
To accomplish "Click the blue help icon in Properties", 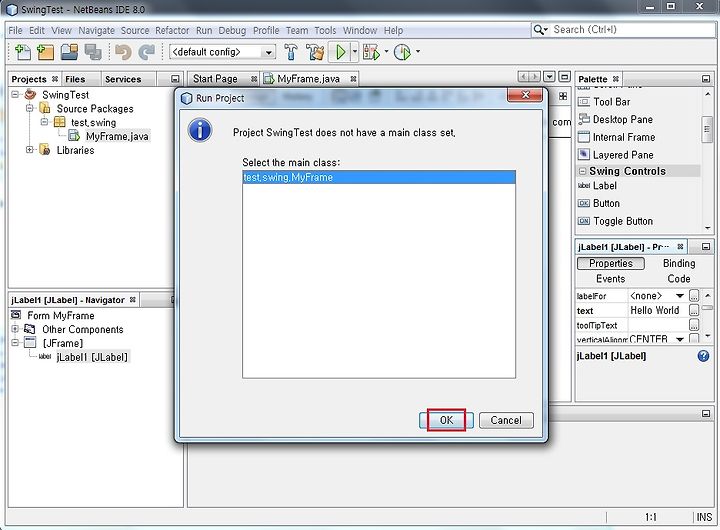I will (x=703, y=356).
